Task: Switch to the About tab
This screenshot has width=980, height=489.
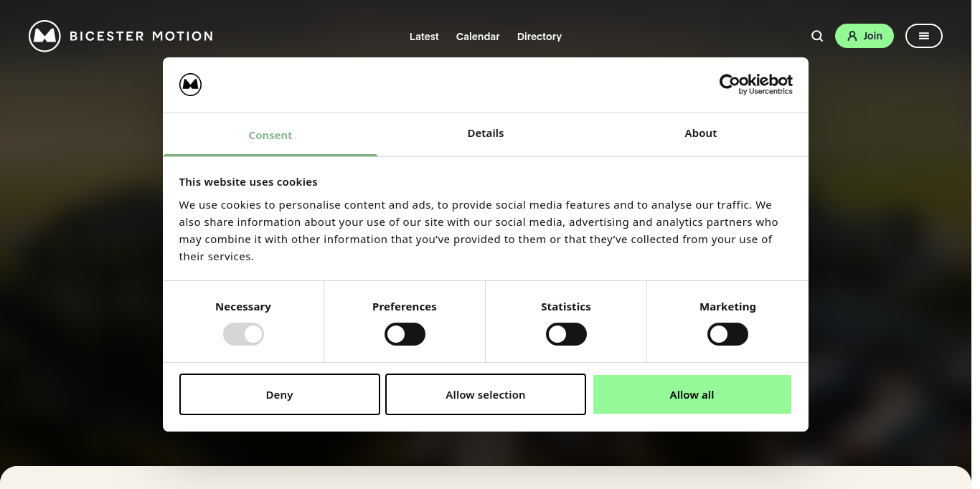Action: coord(701,133)
